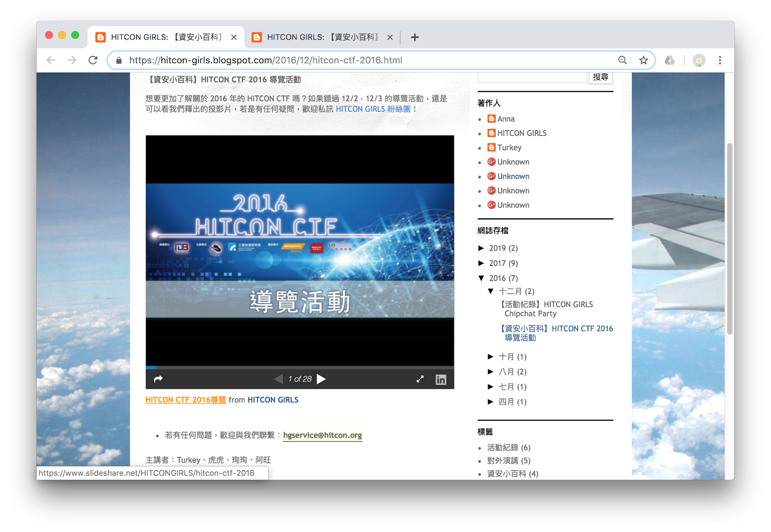The width and height of the screenshot is (771, 532).
Task: Open author Anna's profile
Action: (x=506, y=119)
